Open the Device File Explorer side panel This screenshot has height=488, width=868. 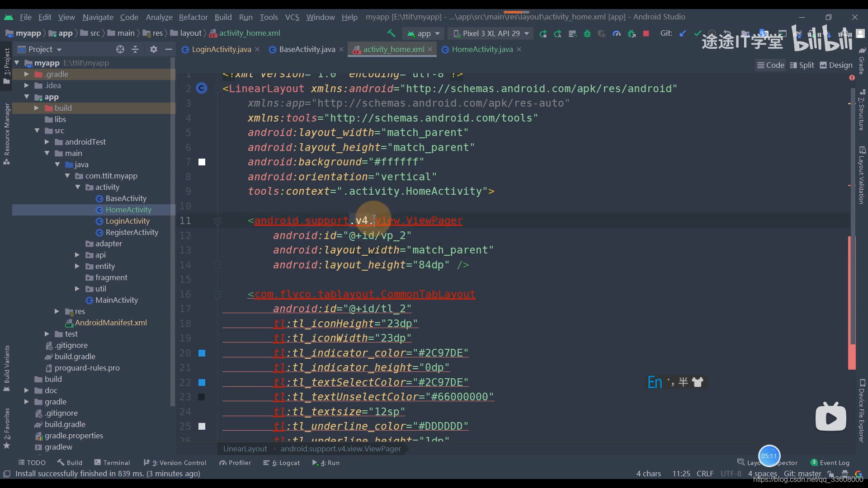(862, 410)
